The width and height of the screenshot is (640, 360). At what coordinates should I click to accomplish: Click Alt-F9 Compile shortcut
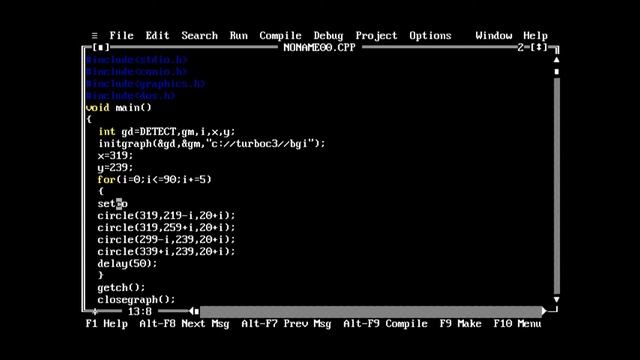[385, 324]
